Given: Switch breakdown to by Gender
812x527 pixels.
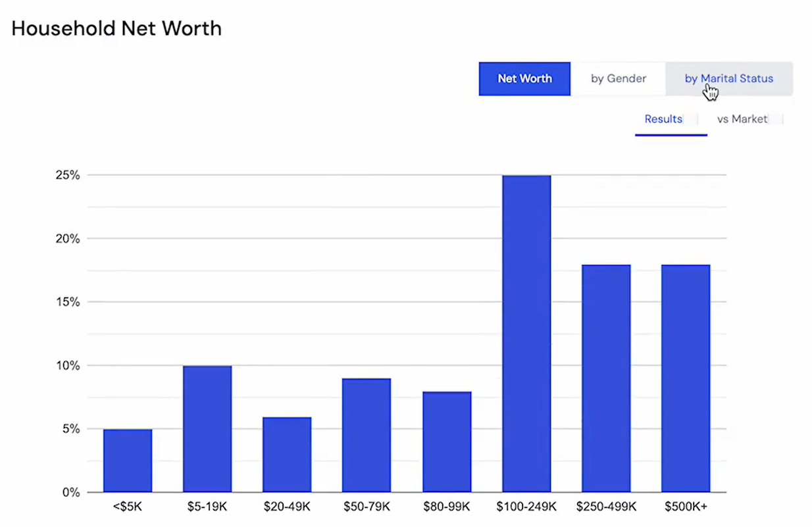Looking at the screenshot, I should (618, 78).
